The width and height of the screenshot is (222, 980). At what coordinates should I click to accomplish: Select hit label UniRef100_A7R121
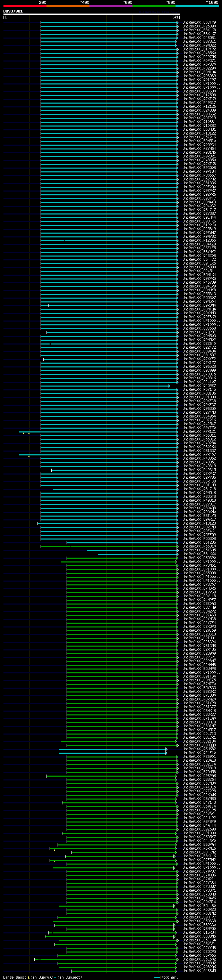[199, 431]
